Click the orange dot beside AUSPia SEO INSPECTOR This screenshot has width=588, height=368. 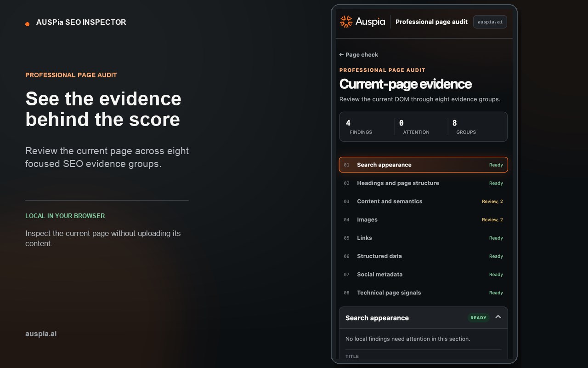tap(28, 24)
